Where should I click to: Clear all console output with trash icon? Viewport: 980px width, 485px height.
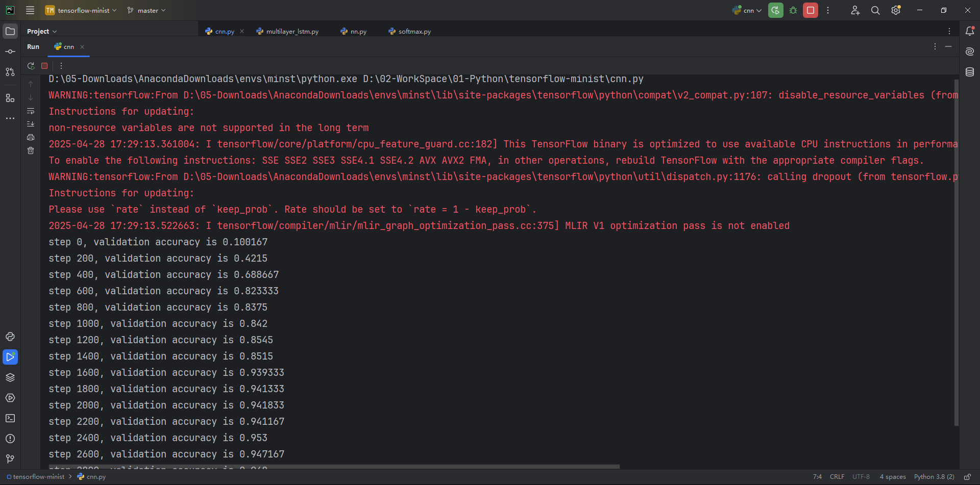pyautogui.click(x=31, y=150)
